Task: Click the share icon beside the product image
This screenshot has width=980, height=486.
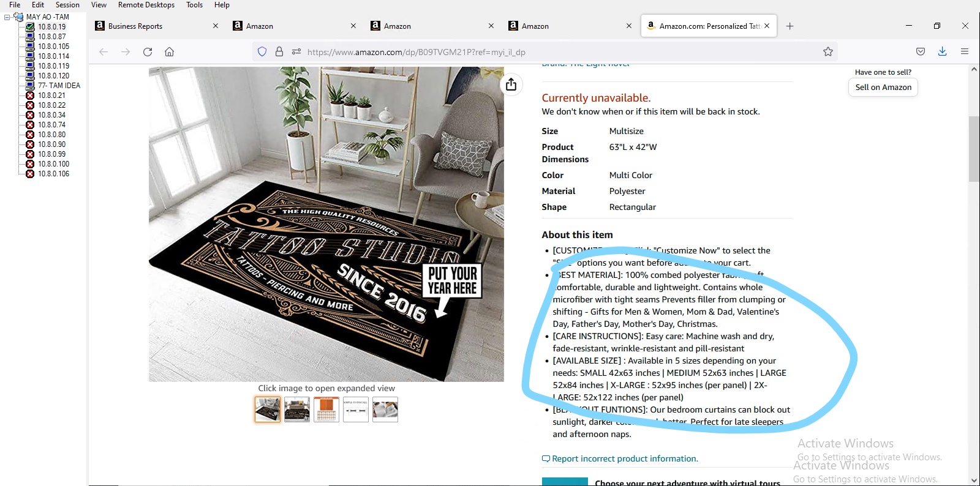Action: tap(511, 84)
